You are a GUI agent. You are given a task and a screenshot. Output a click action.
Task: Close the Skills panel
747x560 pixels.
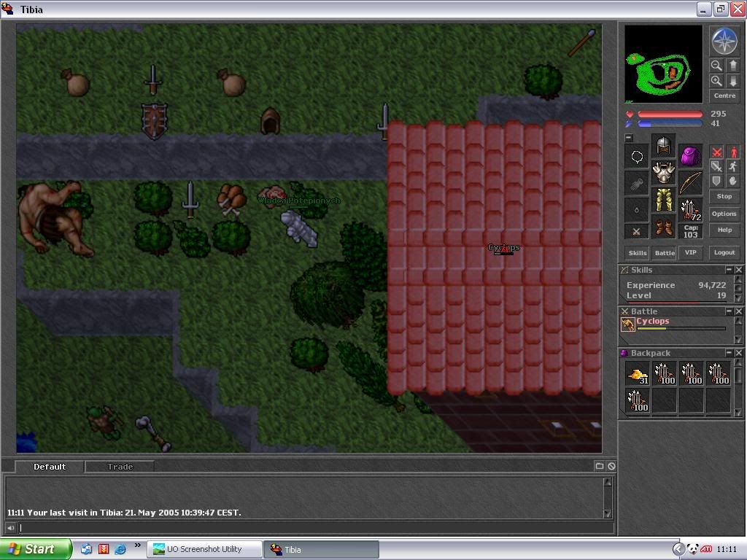[x=738, y=270]
